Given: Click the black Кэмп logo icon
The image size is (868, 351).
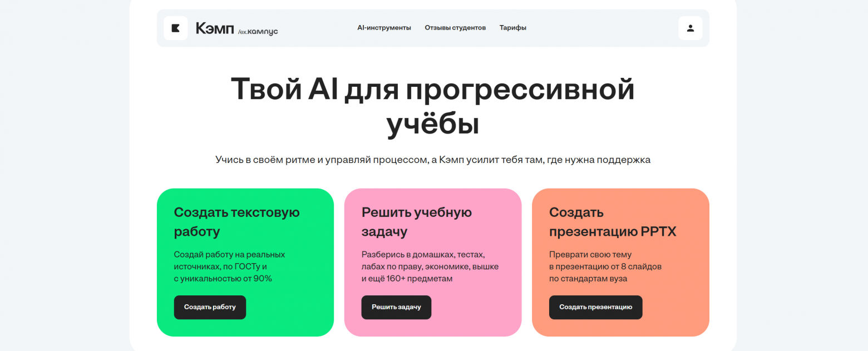Looking at the screenshot, I should tap(176, 27).
